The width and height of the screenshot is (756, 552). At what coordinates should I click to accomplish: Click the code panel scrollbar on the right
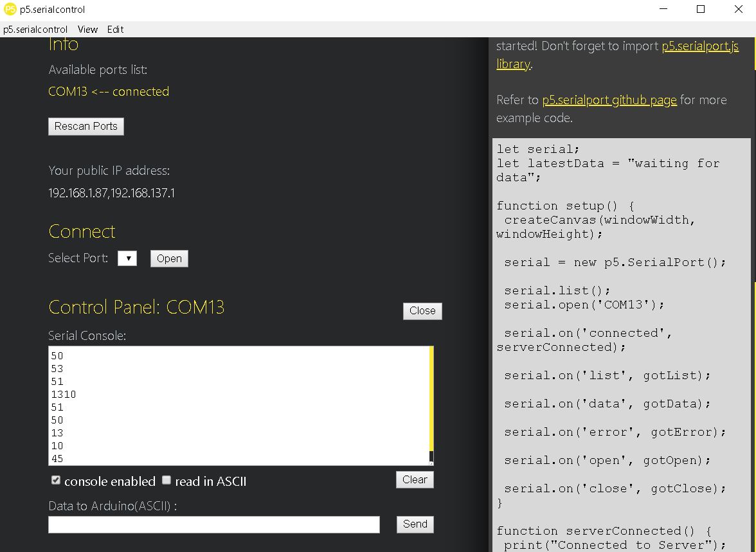coord(752,64)
